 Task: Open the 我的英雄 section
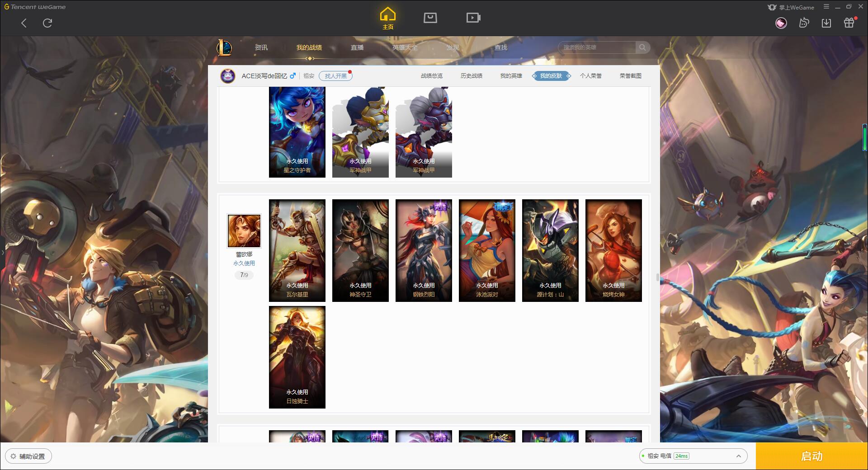coord(511,76)
